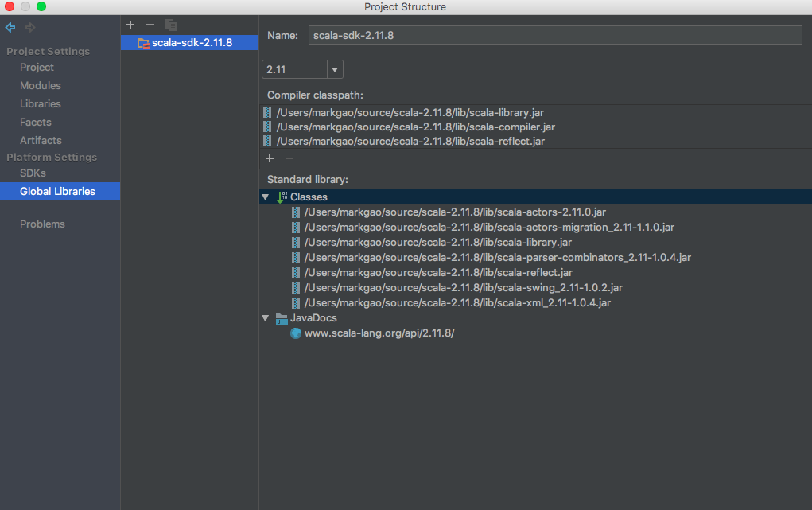Click the library Name text field
The image size is (812, 510).
click(x=555, y=35)
